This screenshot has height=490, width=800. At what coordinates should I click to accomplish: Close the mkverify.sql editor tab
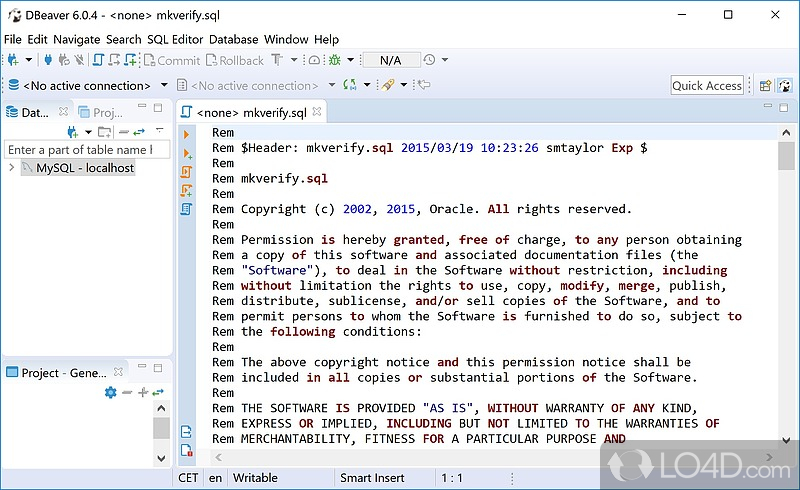(317, 111)
